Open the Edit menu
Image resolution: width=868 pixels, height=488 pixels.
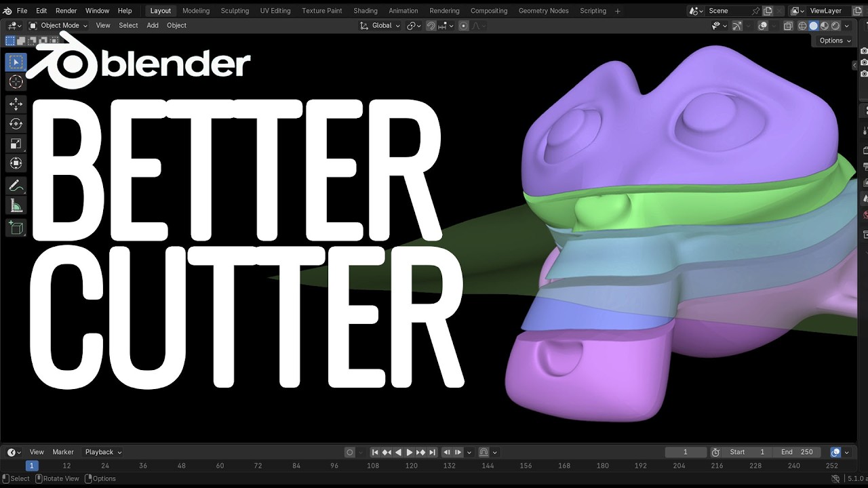click(x=41, y=11)
